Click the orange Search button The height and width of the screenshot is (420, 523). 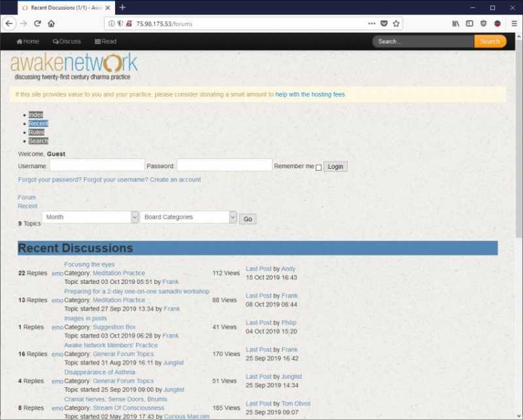tap(490, 41)
